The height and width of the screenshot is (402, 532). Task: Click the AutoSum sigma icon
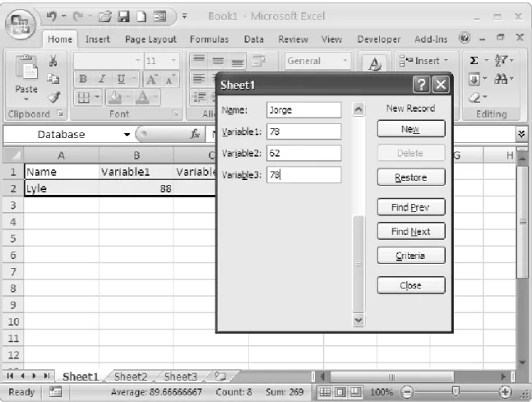coord(474,61)
